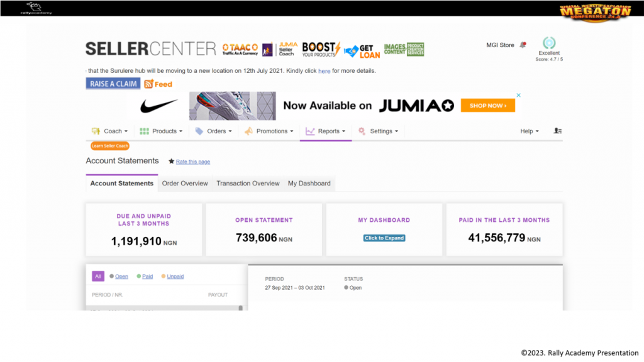Click the Nike swoosh logo in banner

(159, 106)
